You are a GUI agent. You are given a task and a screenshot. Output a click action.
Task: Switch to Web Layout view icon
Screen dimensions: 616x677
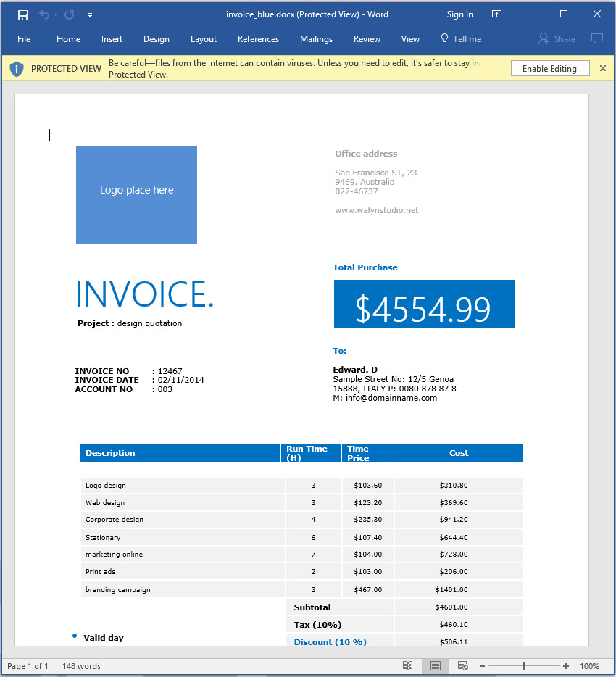click(x=463, y=666)
